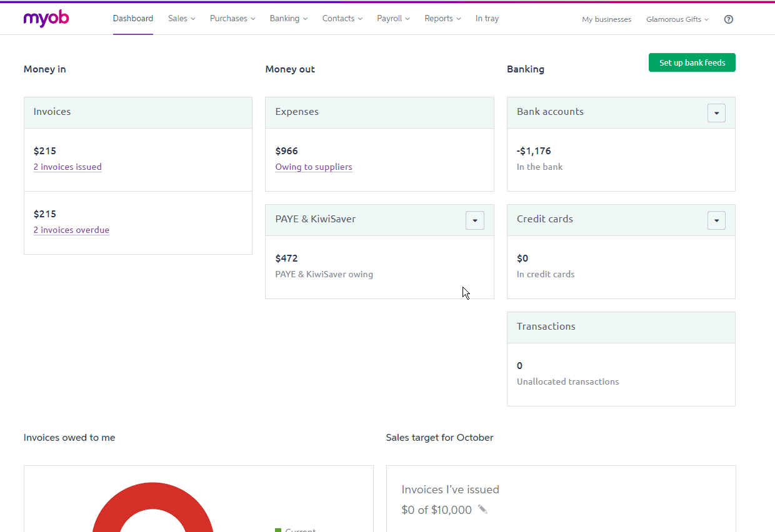Open the Payroll menu
The image size is (775, 532).
click(393, 19)
